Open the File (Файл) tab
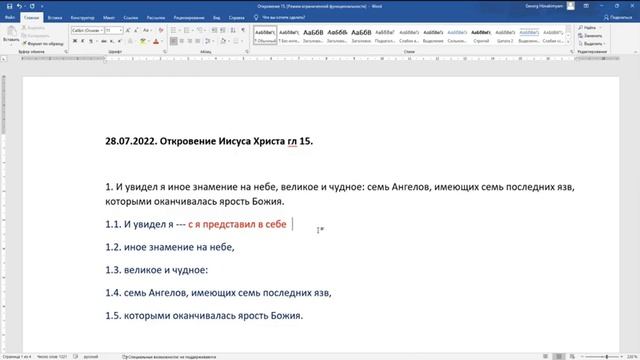Image resolution: width=640 pixels, height=360 pixels. [x=10, y=18]
